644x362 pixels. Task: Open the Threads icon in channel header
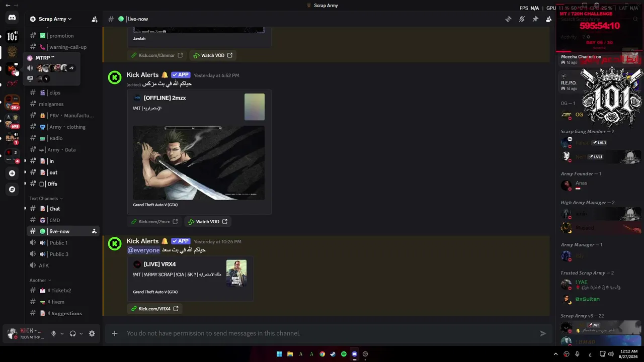click(x=508, y=19)
